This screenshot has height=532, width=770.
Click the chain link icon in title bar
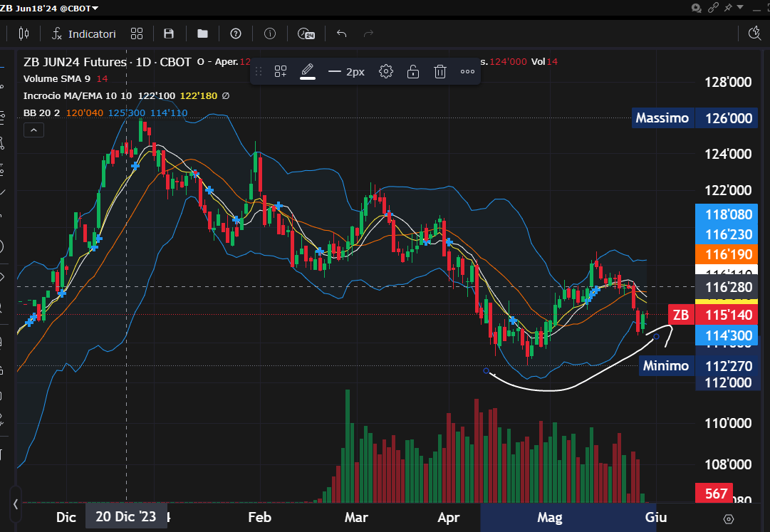[x=713, y=8]
